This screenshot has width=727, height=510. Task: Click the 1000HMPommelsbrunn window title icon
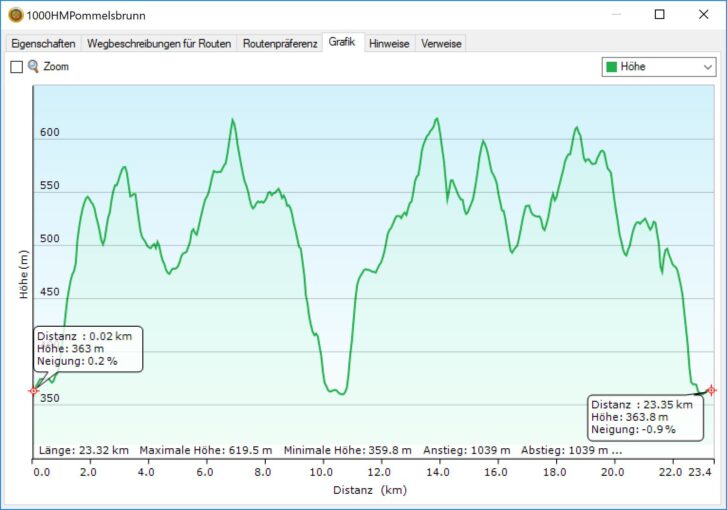15,15
